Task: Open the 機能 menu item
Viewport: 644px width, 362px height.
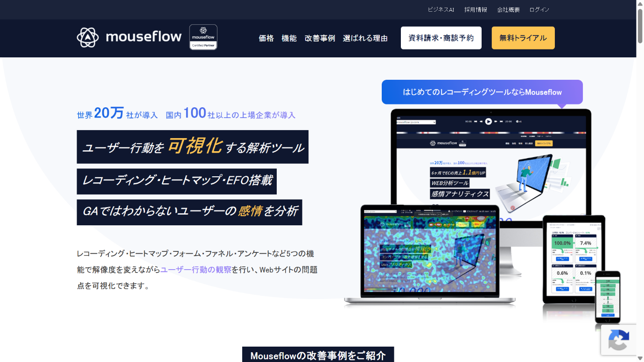Action: 289,38
